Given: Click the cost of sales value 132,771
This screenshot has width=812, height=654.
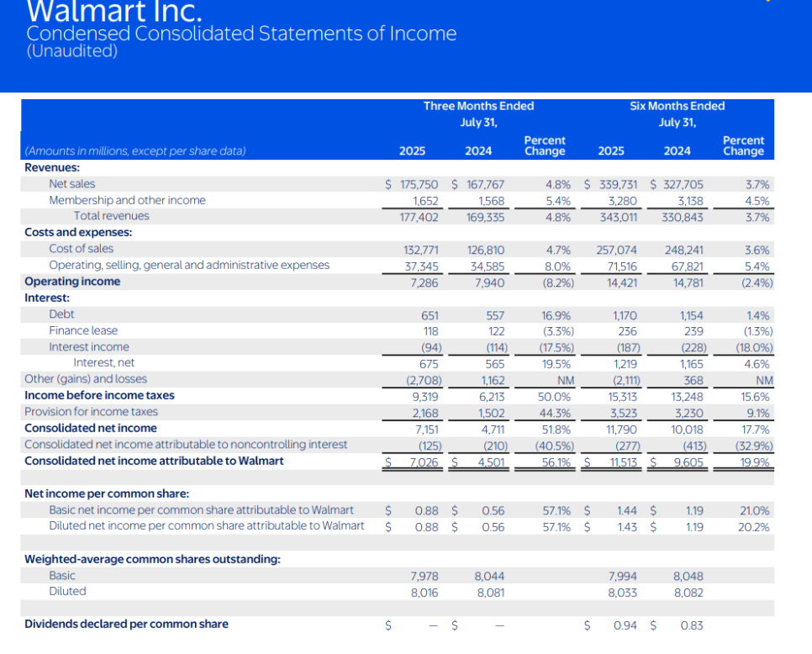Looking at the screenshot, I should (x=421, y=251).
